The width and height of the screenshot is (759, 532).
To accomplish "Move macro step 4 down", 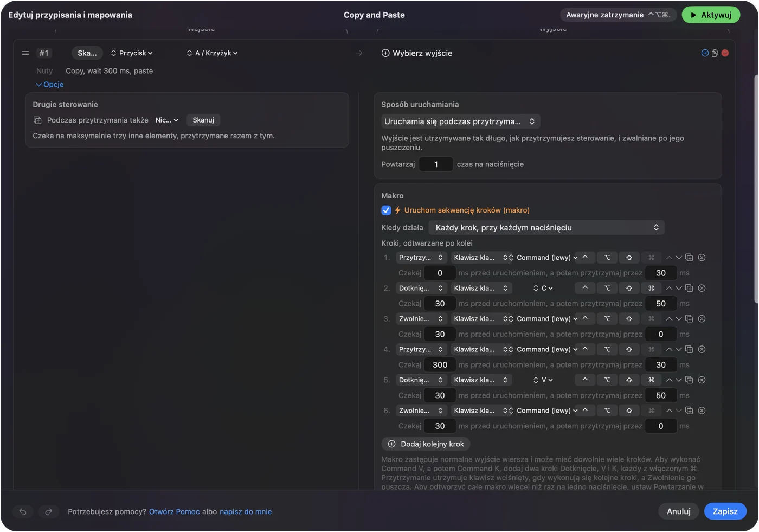I will click(679, 349).
